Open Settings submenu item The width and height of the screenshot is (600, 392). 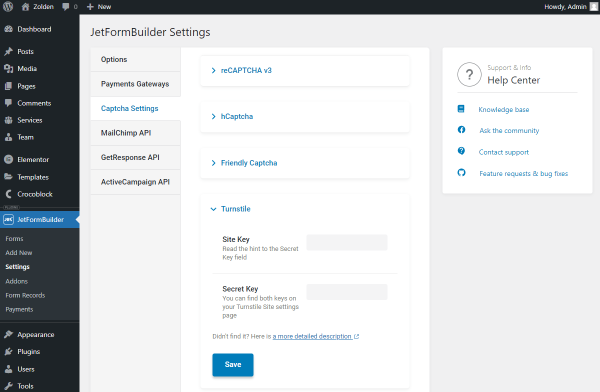point(17,267)
